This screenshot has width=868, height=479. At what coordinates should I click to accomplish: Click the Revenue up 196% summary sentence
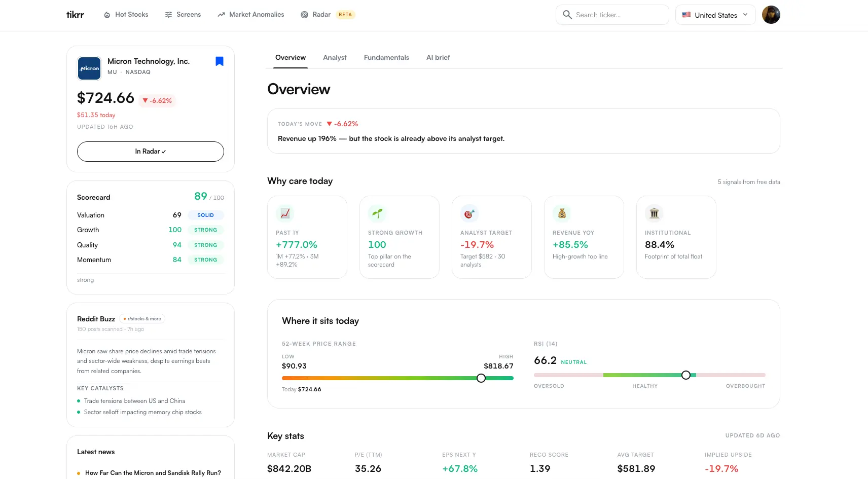pos(391,138)
